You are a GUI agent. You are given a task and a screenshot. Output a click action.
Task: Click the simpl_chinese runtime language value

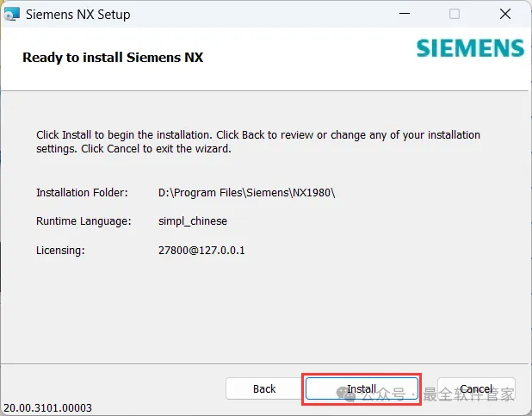tap(193, 221)
